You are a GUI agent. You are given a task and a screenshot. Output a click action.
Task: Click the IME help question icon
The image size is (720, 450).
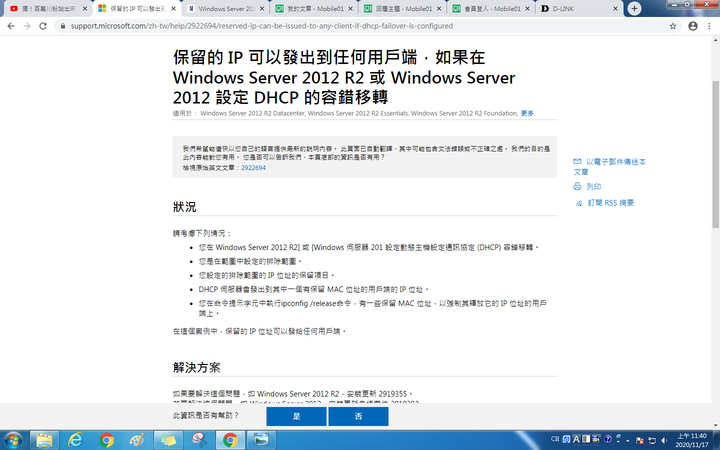pos(608,439)
